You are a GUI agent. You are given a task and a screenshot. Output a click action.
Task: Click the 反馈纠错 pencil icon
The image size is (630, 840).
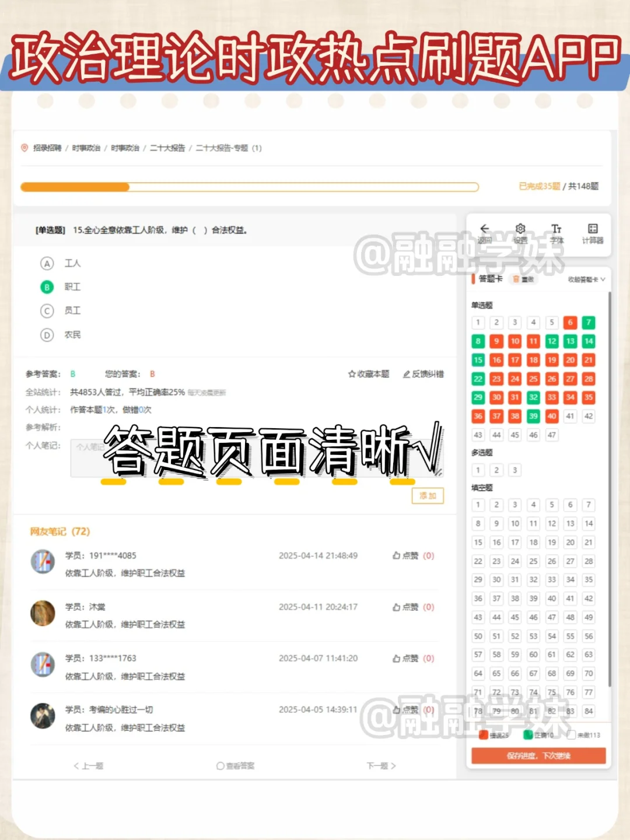423,374
